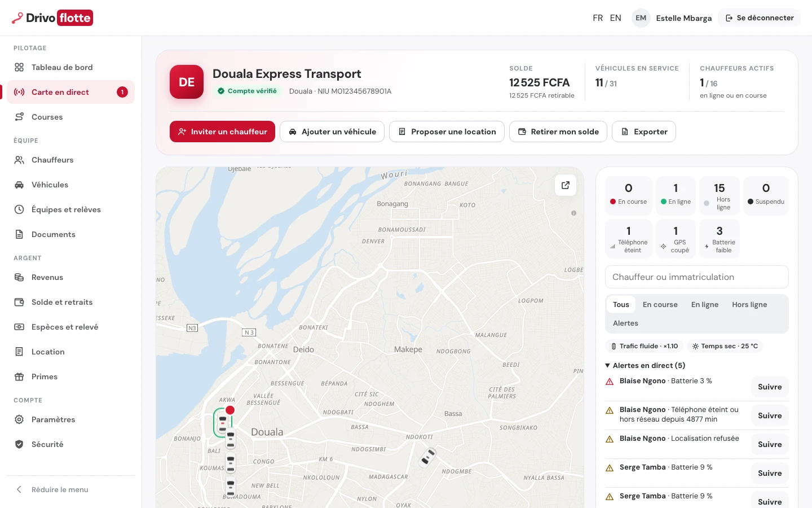The height and width of the screenshot is (508, 812).
Task: Switch language to EN
Action: 616,18
